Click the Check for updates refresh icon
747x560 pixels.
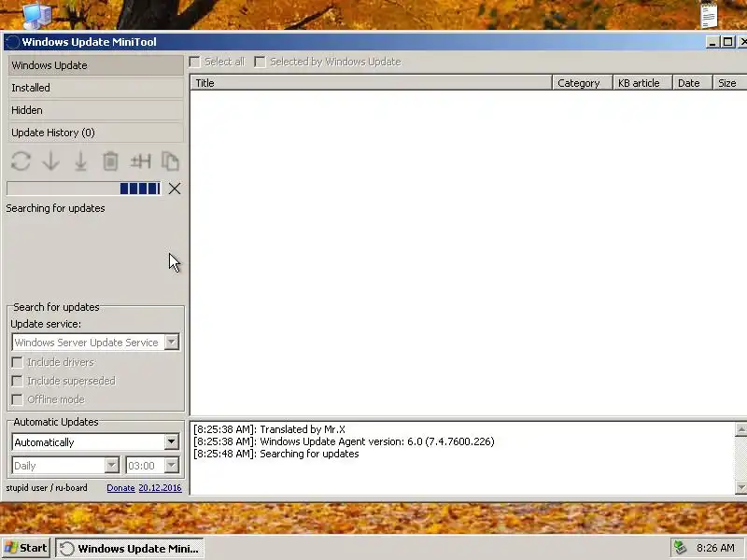pyautogui.click(x=21, y=161)
